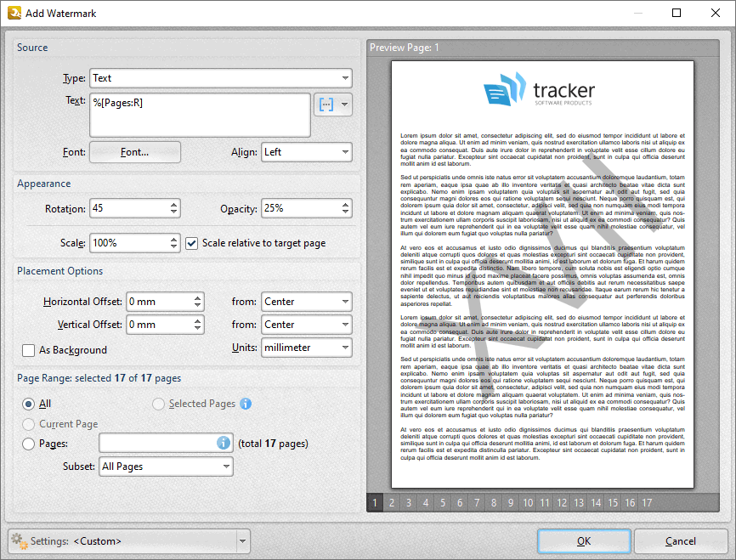The image size is (736, 560).
Task: Click the info icon next to Selected Pages
Action: pyautogui.click(x=246, y=404)
